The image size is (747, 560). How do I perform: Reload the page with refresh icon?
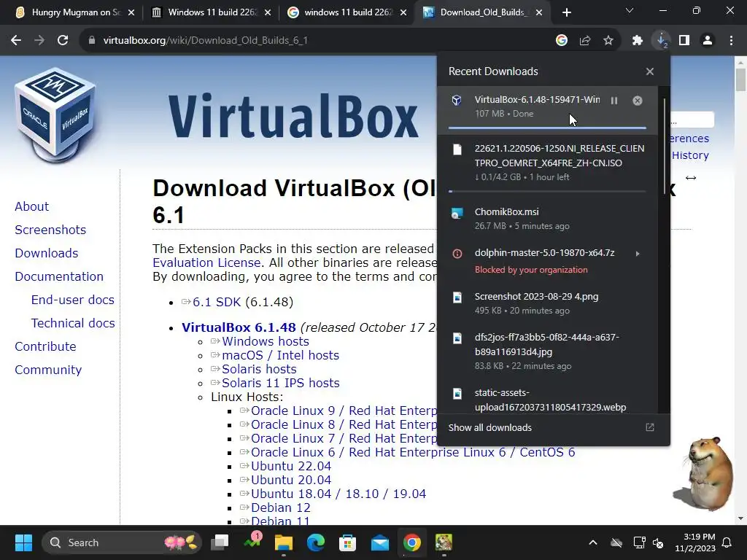(63, 41)
